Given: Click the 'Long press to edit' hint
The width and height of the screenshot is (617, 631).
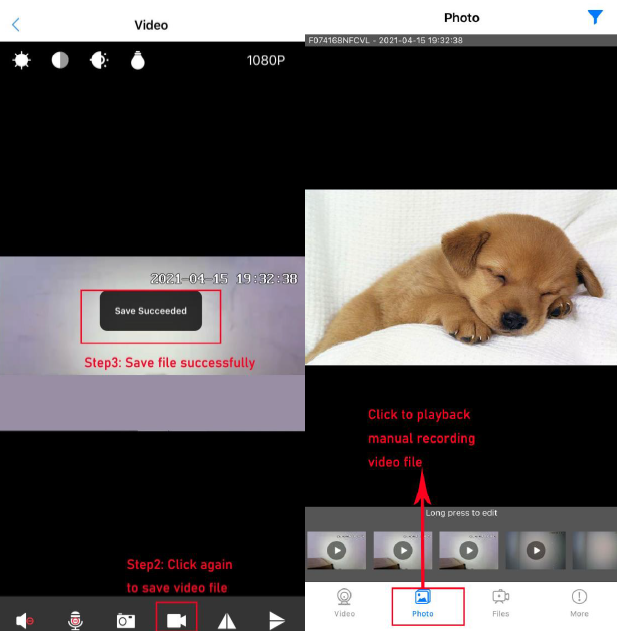Looking at the screenshot, I should 461,513.
